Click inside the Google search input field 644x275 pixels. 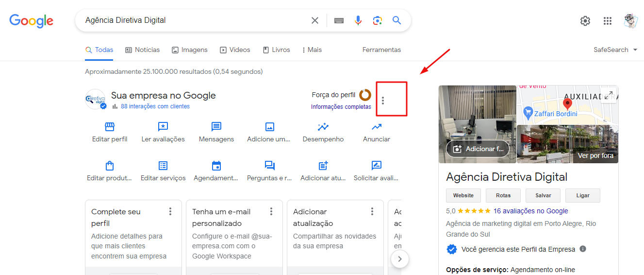tap(195, 20)
